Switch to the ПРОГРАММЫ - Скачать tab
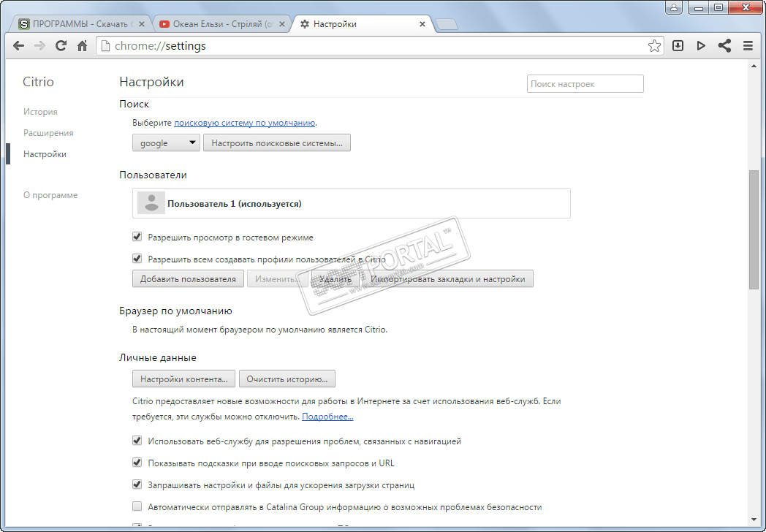766x532 pixels. 81,24
